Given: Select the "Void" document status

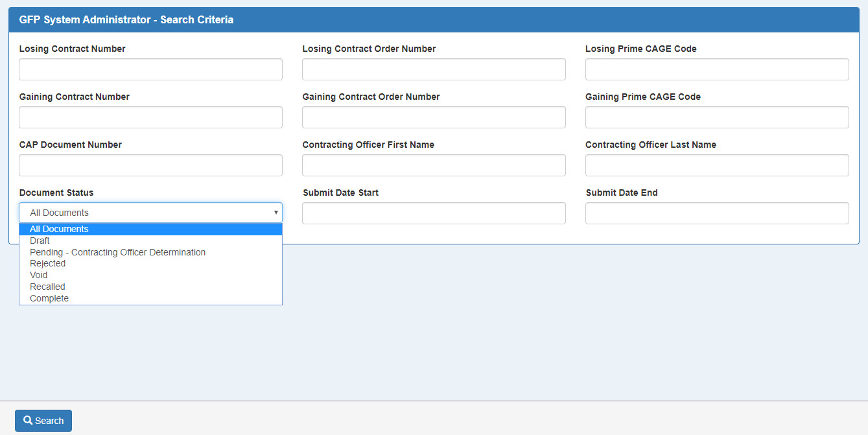Looking at the screenshot, I should 38,275.
